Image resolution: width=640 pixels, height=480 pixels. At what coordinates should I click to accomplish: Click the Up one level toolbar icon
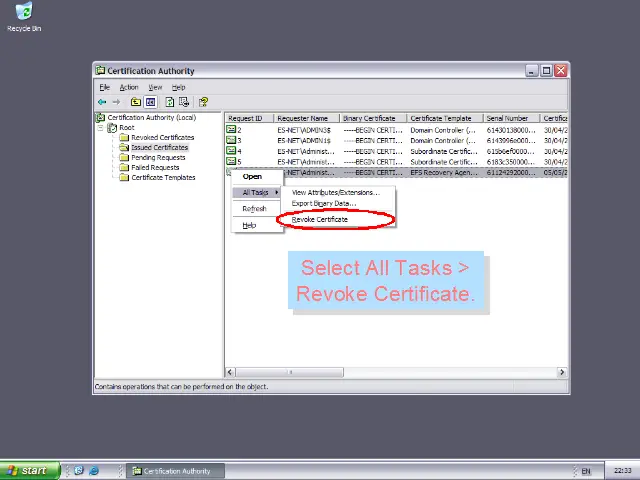click(x=136, y=102)
